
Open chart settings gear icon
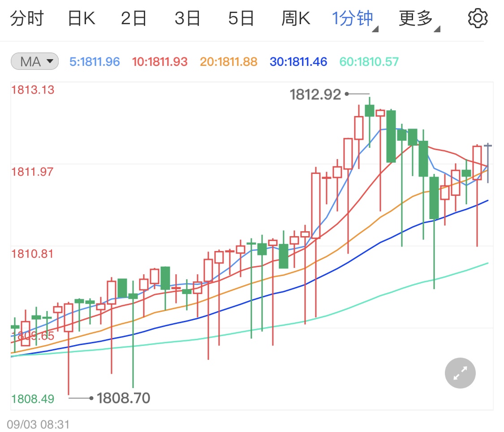[x=477, y=18]
